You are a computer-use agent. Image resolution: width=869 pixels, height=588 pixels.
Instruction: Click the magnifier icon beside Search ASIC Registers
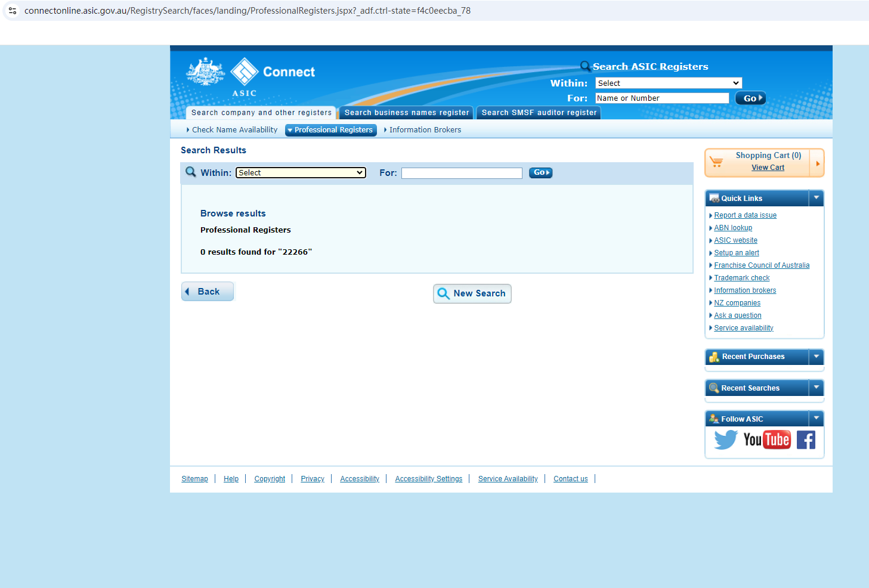(x=586, y=66)
